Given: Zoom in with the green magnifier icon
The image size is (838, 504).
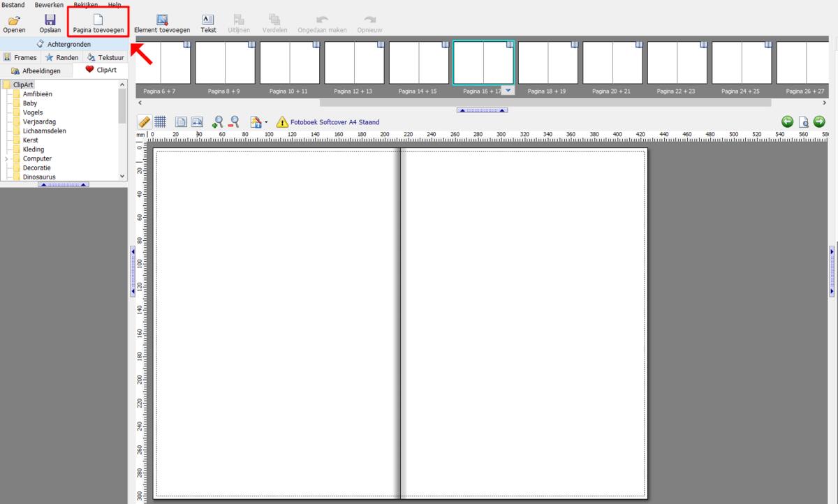Looking at the screenshot, I should pos(217,121).
